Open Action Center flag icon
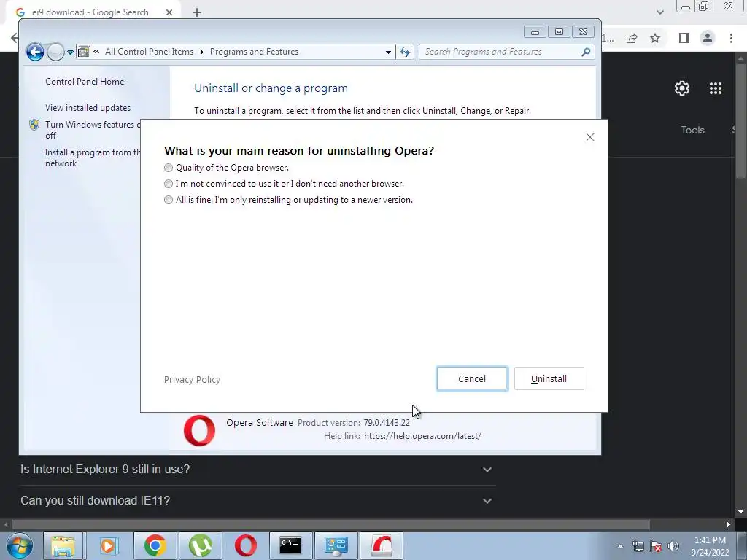The height and width of the screenshot is (560, 747). click(656, 546)
